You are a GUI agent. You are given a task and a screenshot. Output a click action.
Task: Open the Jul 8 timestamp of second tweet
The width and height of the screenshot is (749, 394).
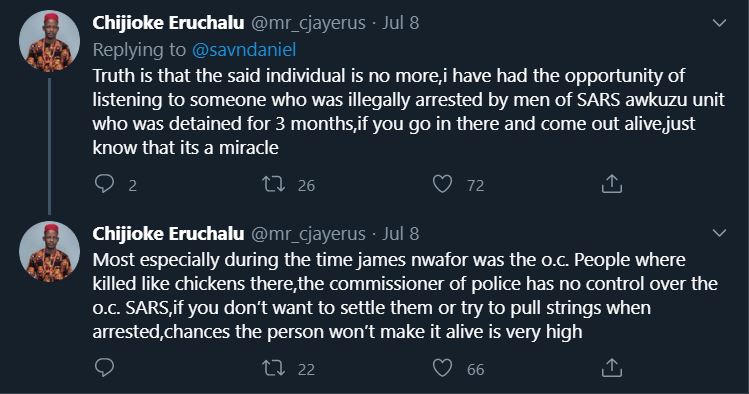(400, 234)
